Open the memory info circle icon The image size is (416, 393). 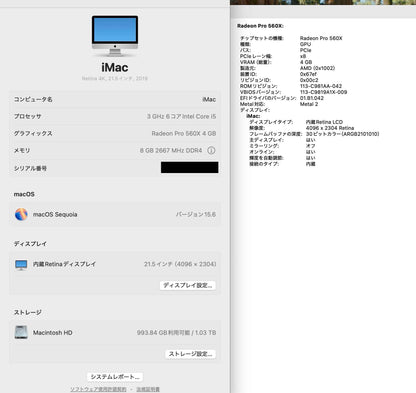(x=211, y=150)
